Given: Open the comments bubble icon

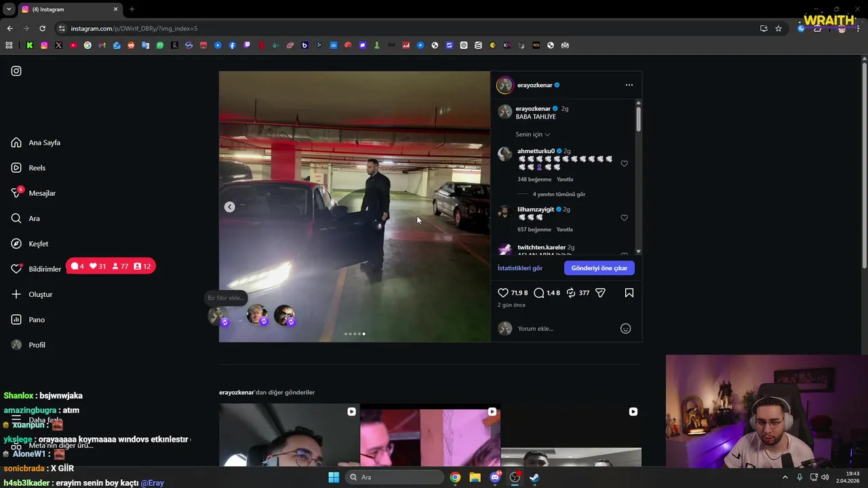Looking at the screenshot, I should [538, 293].
